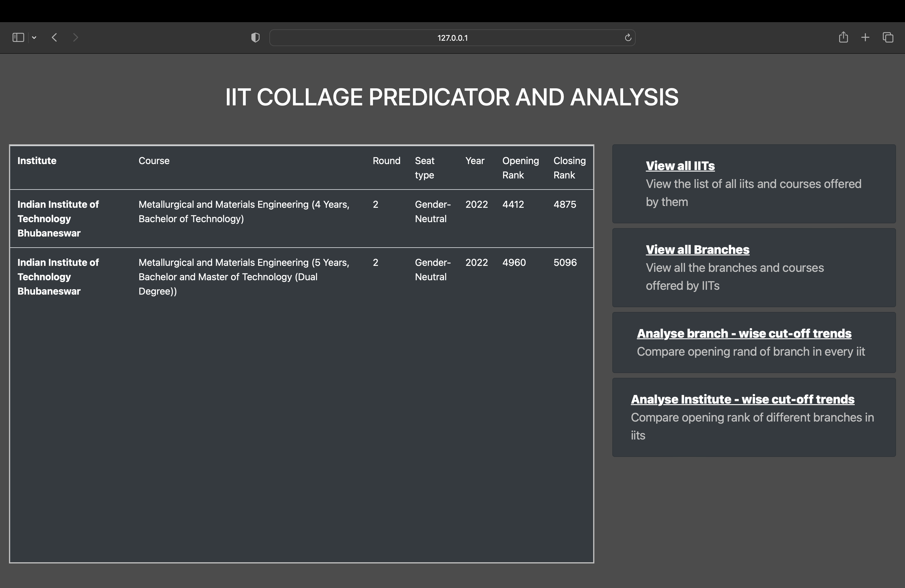Select the Metallurgical 4 Years Bachelor row
The image size is (905, 588).
tap(243, 211)
